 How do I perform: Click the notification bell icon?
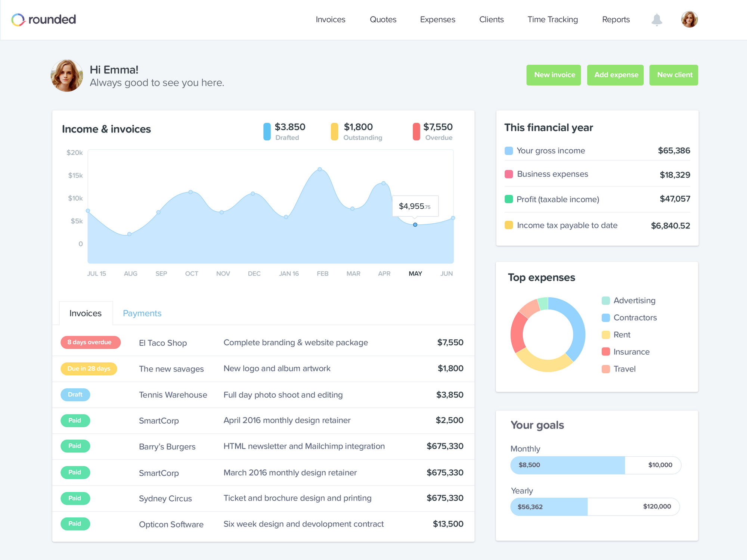click(657, 19)
